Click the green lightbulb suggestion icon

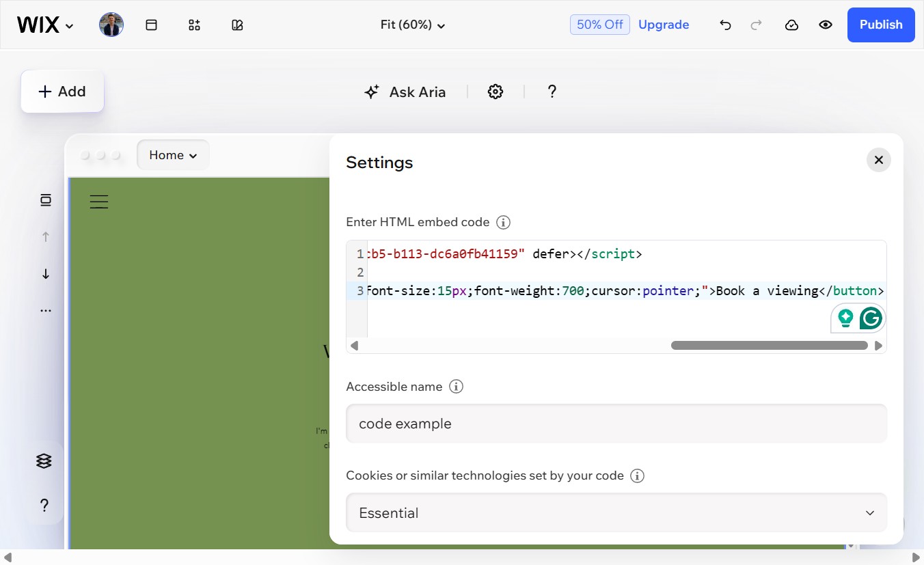pos(845,318)
